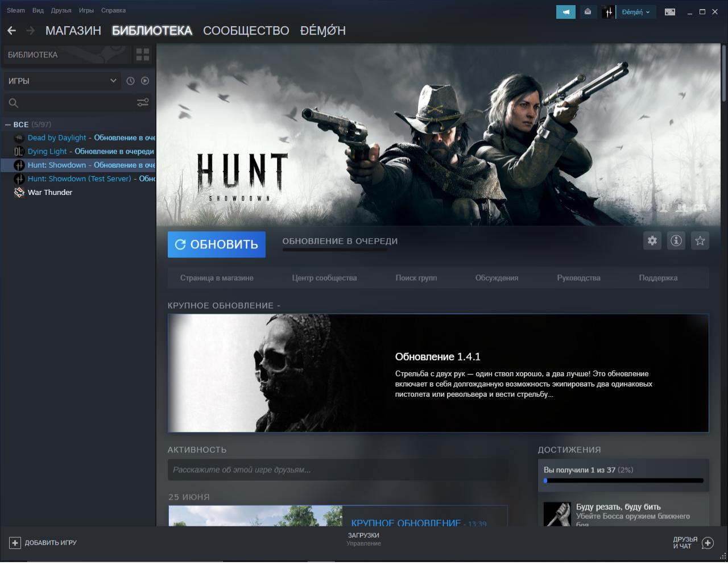The image size is (728, 582).
Task: Click the main page vertical scrollbar
Action: (724, 74)
